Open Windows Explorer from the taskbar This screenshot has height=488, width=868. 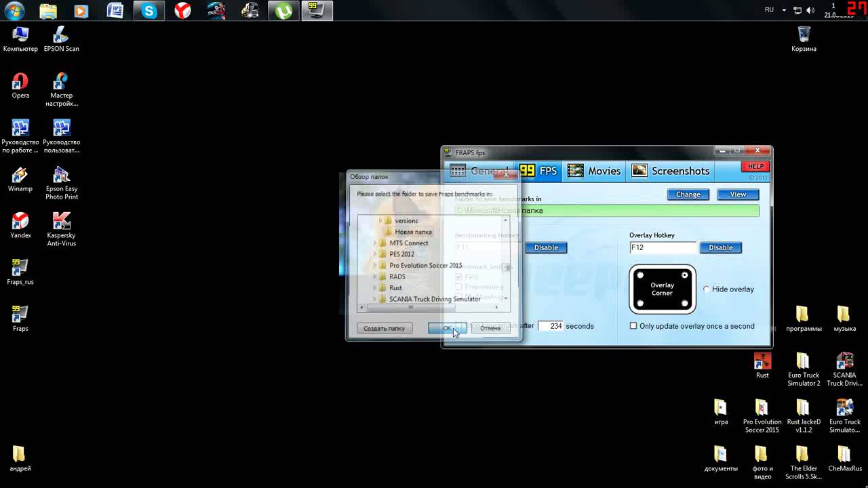(48, 11)
